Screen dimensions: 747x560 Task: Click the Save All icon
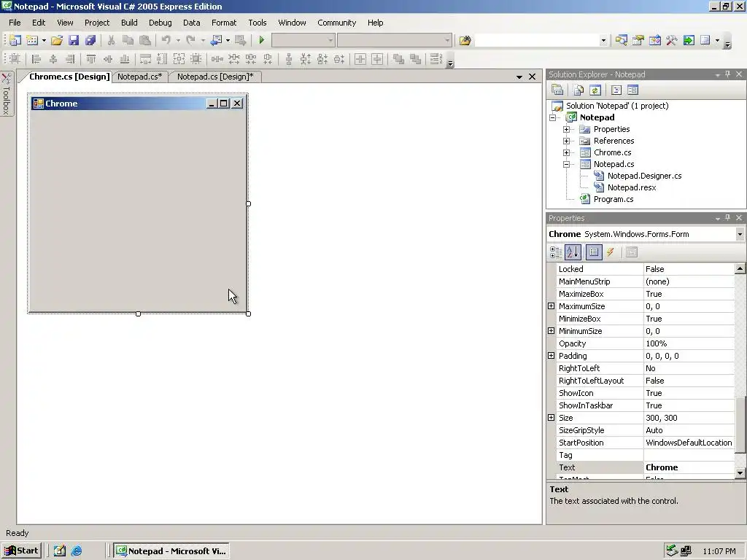(90, 41)
